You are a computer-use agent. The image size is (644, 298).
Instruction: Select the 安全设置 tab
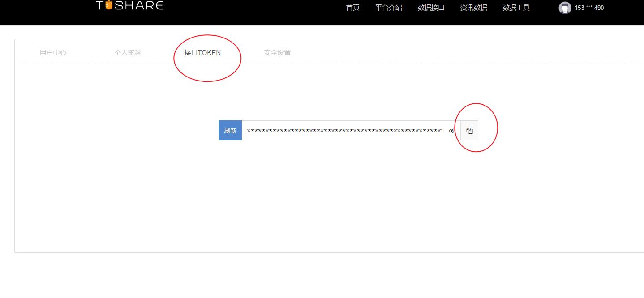(x=277, y=52)
